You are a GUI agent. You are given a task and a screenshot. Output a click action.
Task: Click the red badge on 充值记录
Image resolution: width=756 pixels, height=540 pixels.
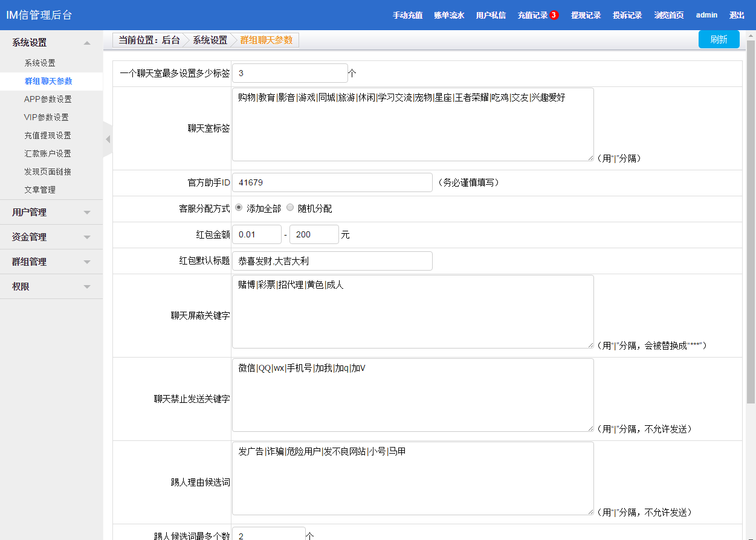[554, 15]
